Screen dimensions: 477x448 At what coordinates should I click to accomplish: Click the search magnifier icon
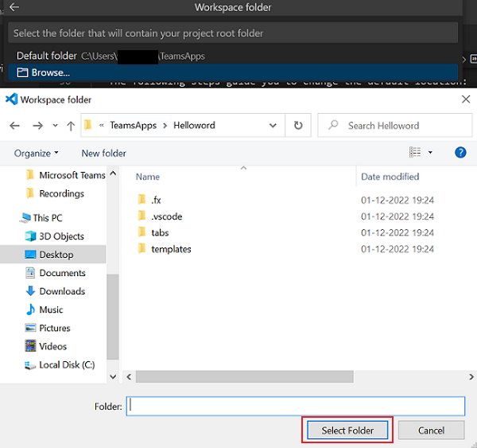point(333,125)
